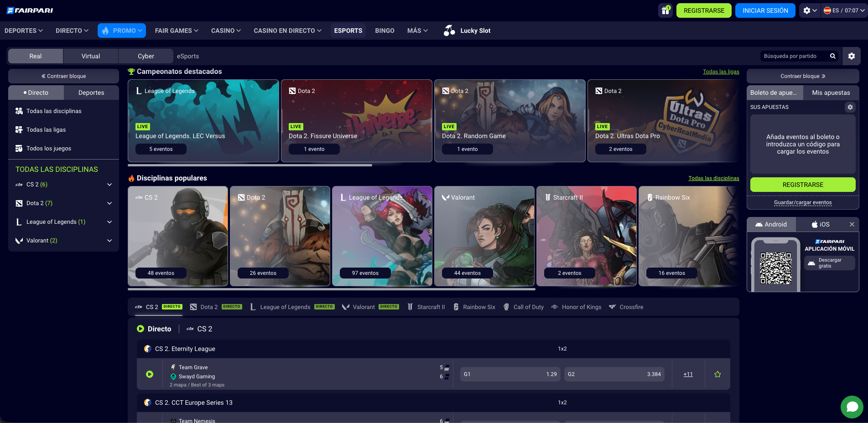This screenshot has height=423, width=868.
Task: Open the language and time dropdown
Action: click(x=844, y=10)
